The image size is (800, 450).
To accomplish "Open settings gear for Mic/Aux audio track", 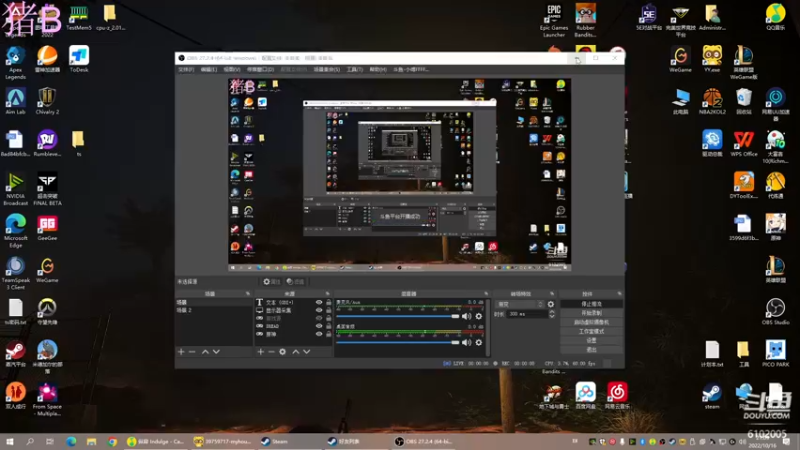I will pos(479,316).
